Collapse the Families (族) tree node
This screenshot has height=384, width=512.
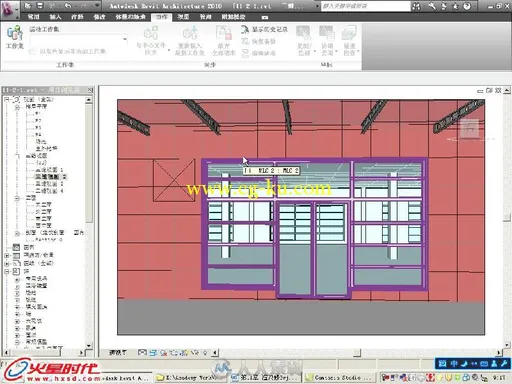[7, 271]
